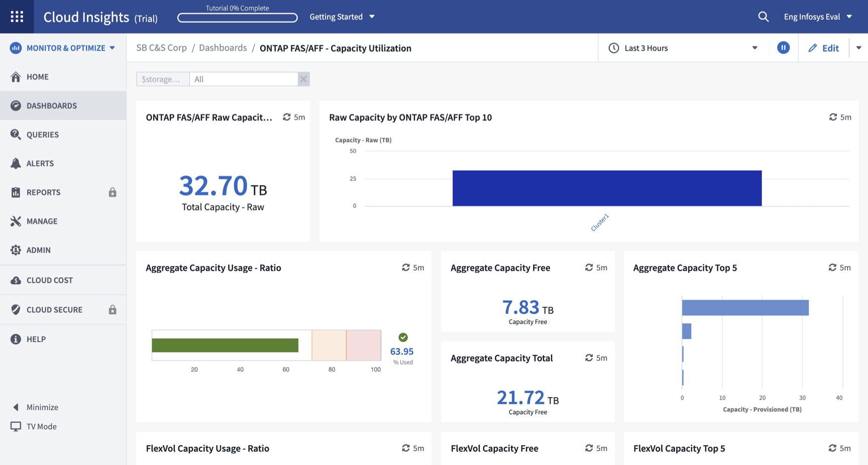
Task: Click the tutorial progress bar
Action: pyautogui.click(x=237, y=18)
